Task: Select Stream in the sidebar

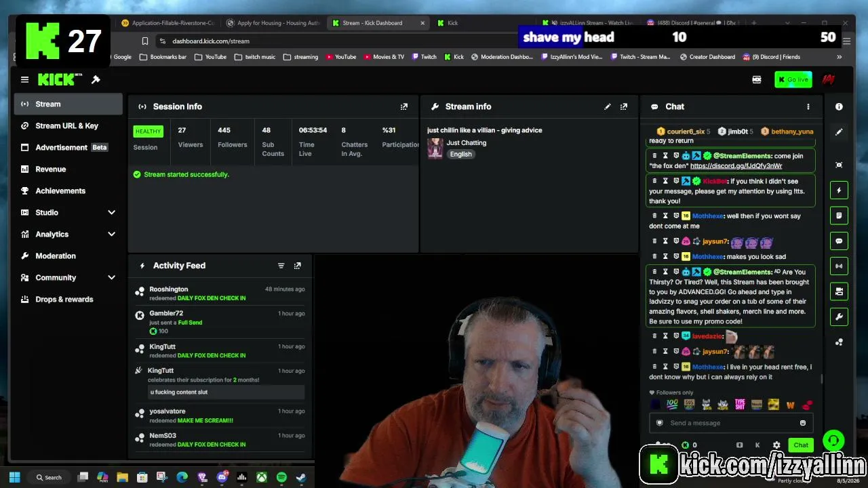Action: [68, 104]
